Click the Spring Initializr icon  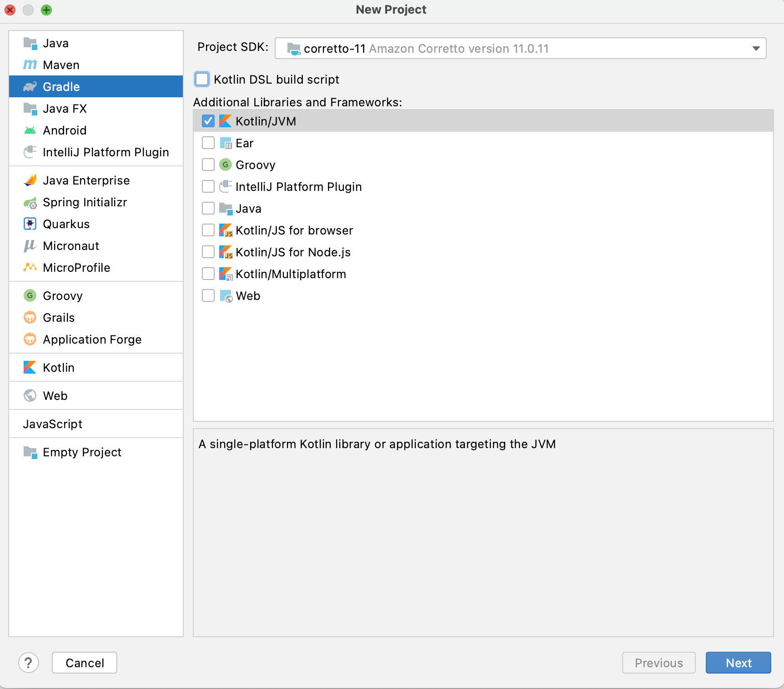click(x=30, y=202)
